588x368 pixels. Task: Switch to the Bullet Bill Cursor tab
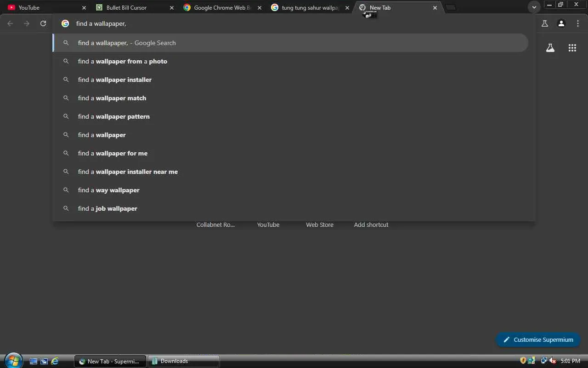(134, 8)
